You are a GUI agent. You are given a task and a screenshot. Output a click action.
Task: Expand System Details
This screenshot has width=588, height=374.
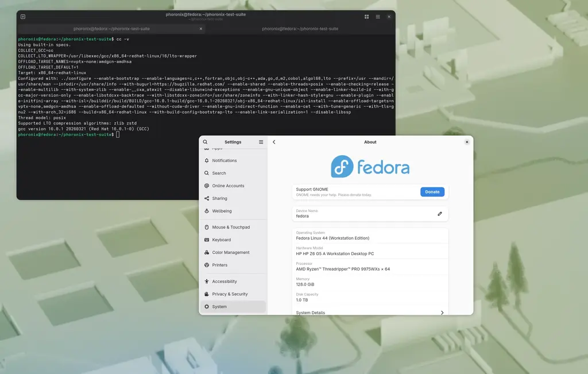[370, 312]
